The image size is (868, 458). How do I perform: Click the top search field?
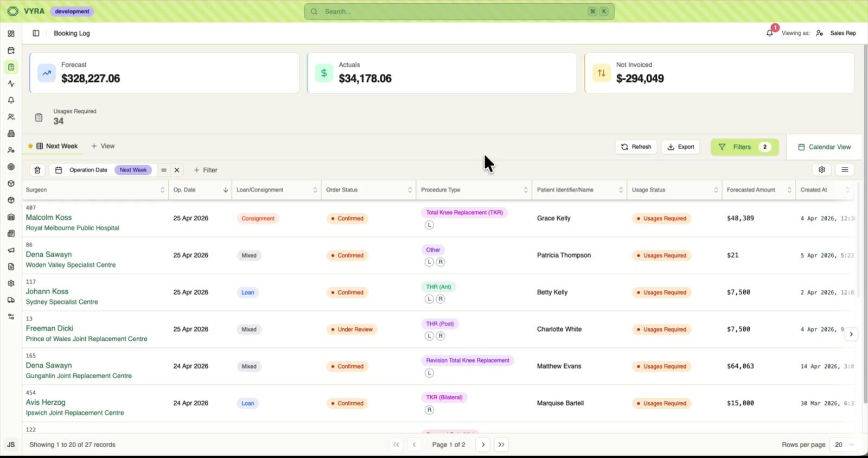pyautogui.click(x=459, y=11)
